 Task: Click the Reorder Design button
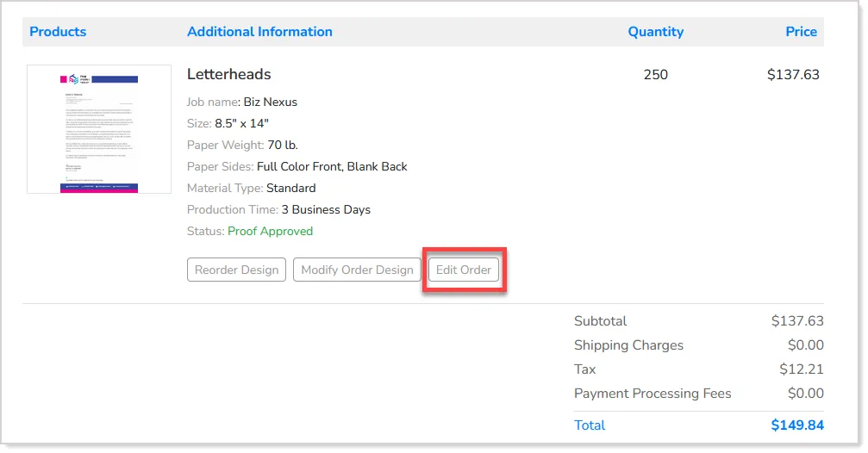click(x=236, y=270)
